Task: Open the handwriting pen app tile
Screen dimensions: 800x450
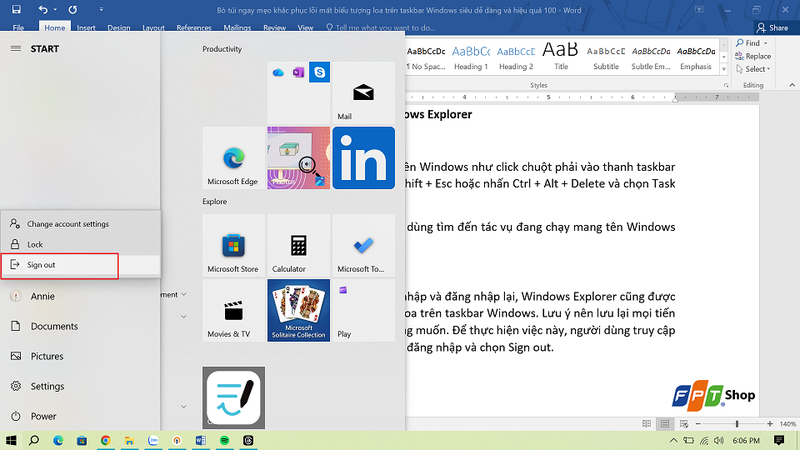Action: tap(234, 398)
